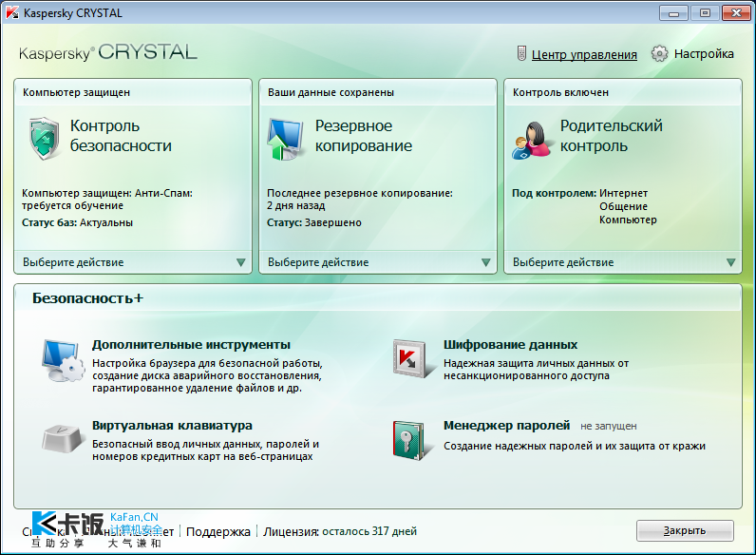Click the backup monitor arrow icon
The height and width of the screenshot is (555, 756).
(286, 139)
